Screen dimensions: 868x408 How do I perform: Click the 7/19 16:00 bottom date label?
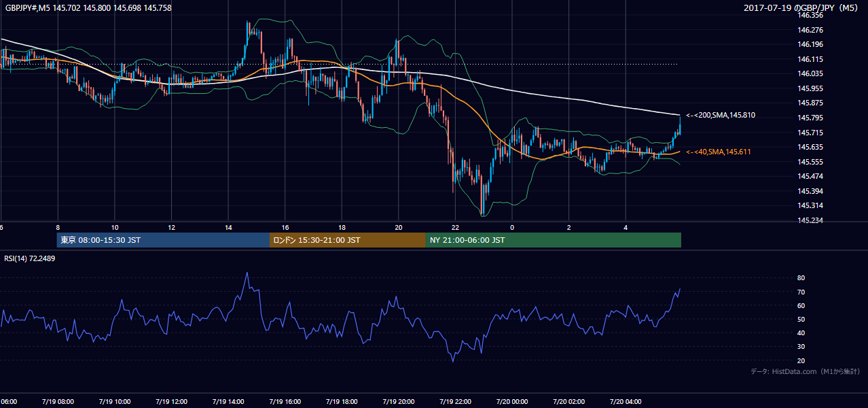(285, 402)
